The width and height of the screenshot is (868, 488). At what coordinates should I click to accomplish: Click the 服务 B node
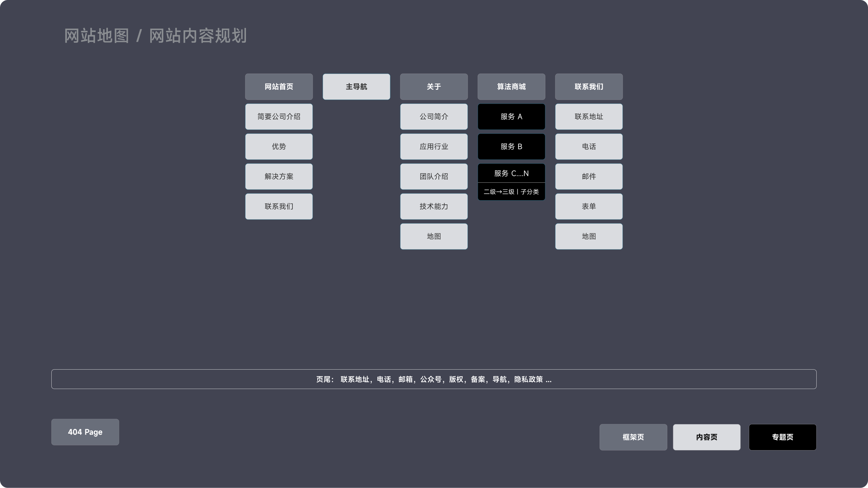point(511,146)
